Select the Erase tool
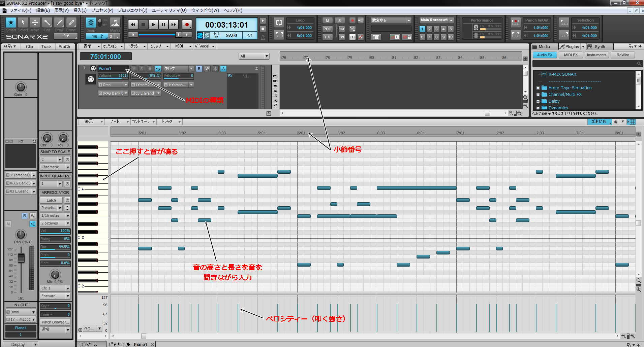The height and width of the screenshot is (347, 644). 71,23
